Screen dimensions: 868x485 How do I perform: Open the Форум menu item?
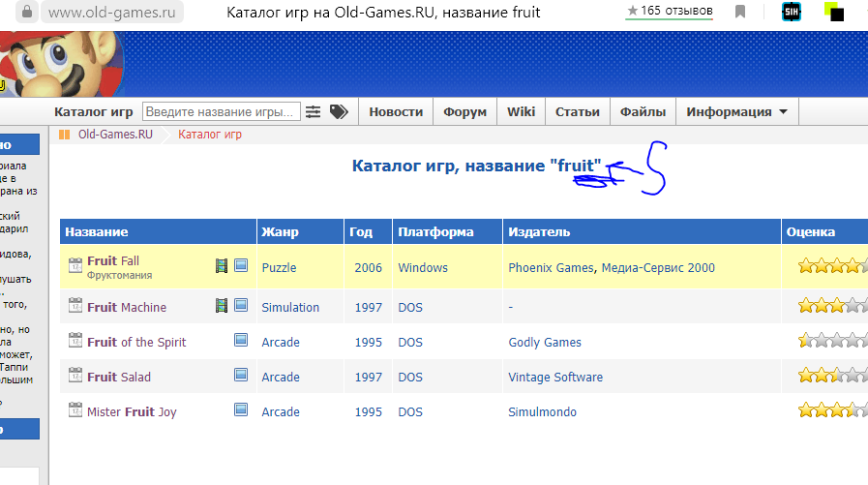tap(465, 112)
